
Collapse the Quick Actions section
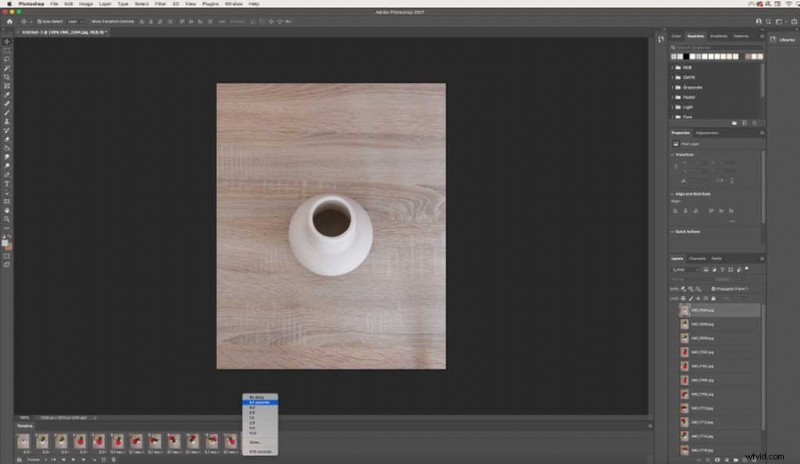pyautogui.click(x=672, y=232)
